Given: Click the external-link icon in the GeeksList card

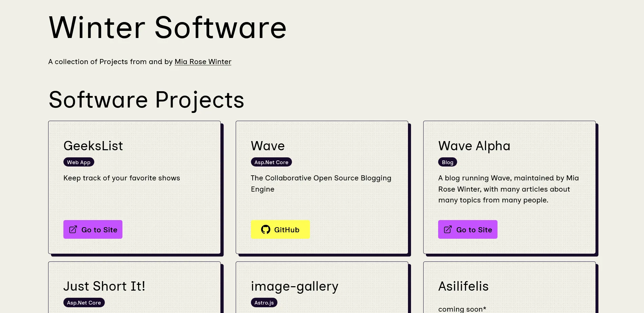Looking at the screenshot, I should (x=73, y=230).
